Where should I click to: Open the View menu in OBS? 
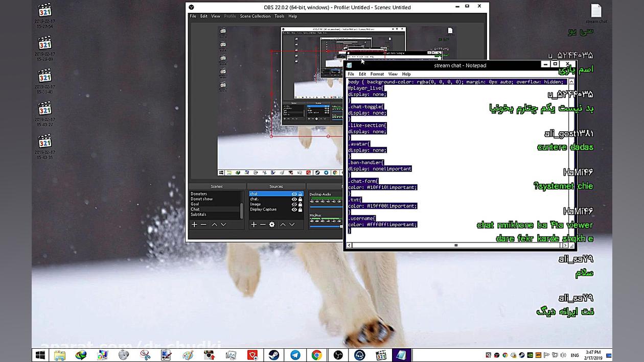click(216, 16)
